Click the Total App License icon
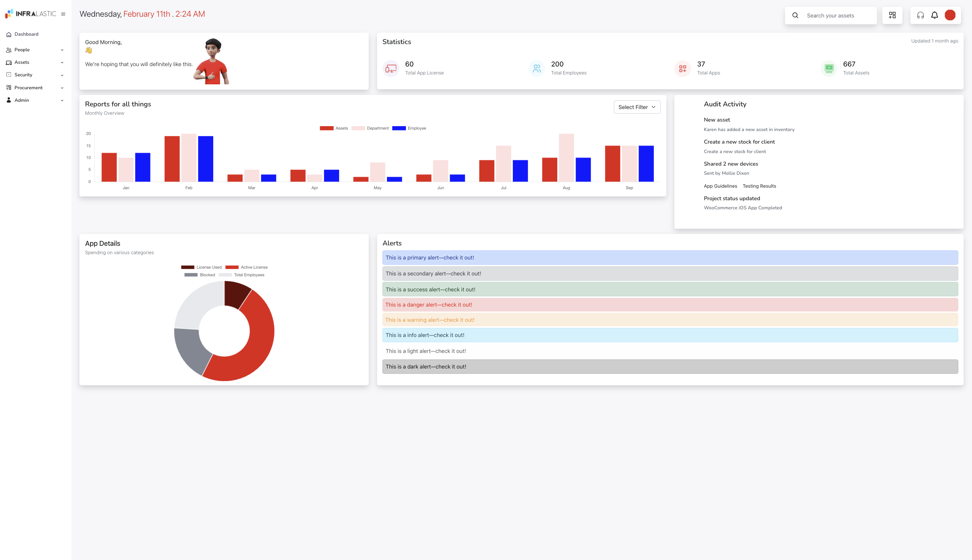 pos(391,68)
